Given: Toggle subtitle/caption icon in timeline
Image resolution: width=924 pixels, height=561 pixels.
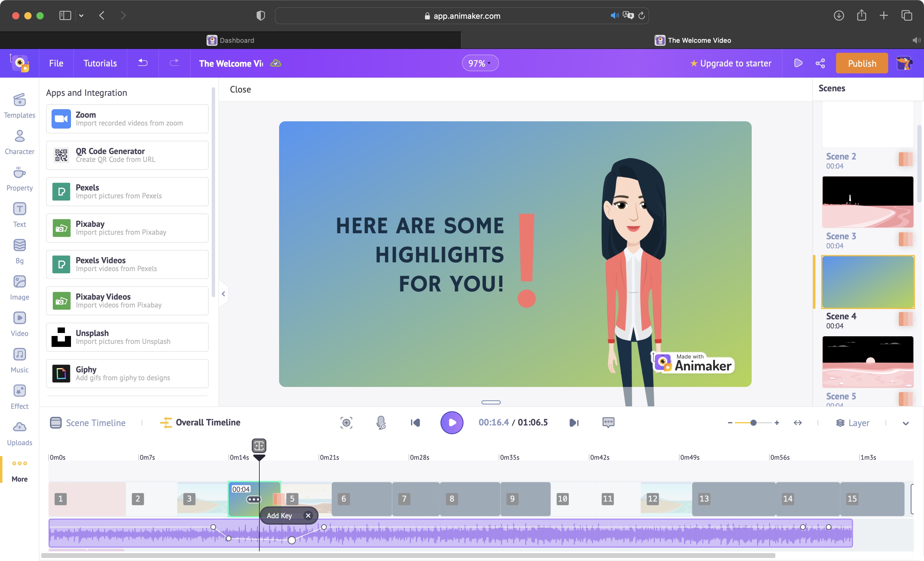Looking at the screenshot, I should pyautogui.click(x=608, y=423).
